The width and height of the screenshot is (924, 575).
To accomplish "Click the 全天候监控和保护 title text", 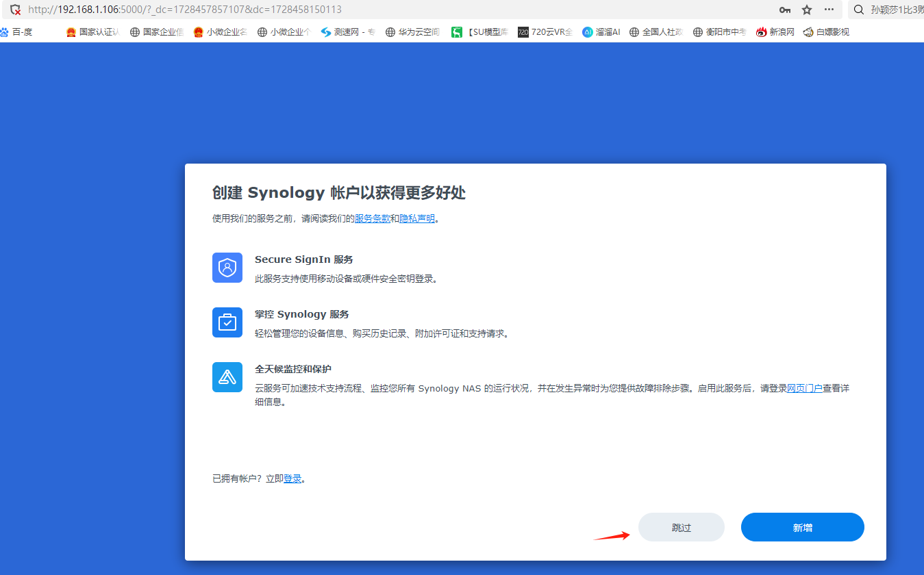I will click(293, 369).
